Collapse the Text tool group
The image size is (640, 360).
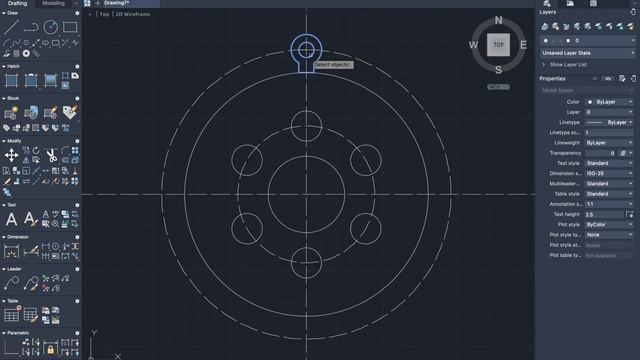[x=4, y=205]
